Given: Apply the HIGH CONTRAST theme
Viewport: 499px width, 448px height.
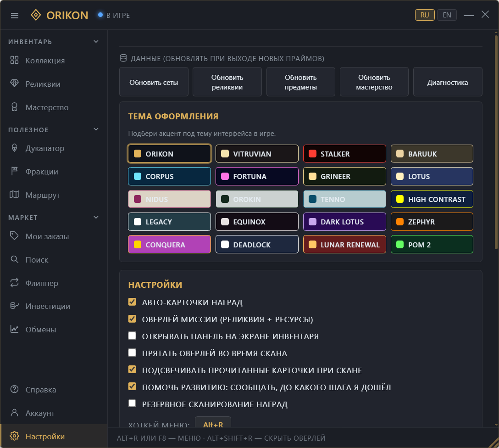Looking at the screenshot, I should (432, 199).
